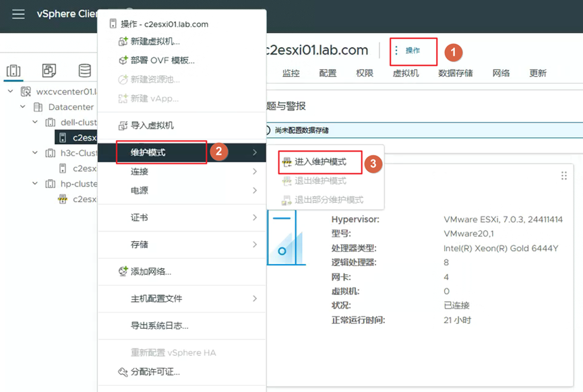Click the host server illustration thumbnail
583x392 pixels.
(286, 238)
